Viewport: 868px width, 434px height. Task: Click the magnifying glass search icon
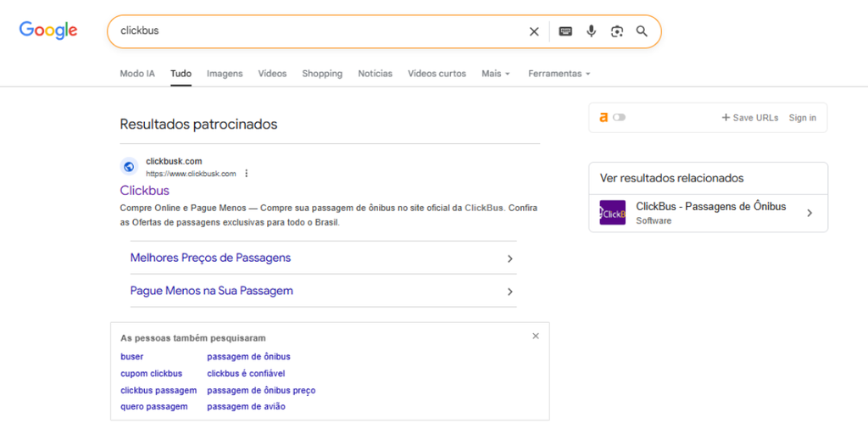642,31
